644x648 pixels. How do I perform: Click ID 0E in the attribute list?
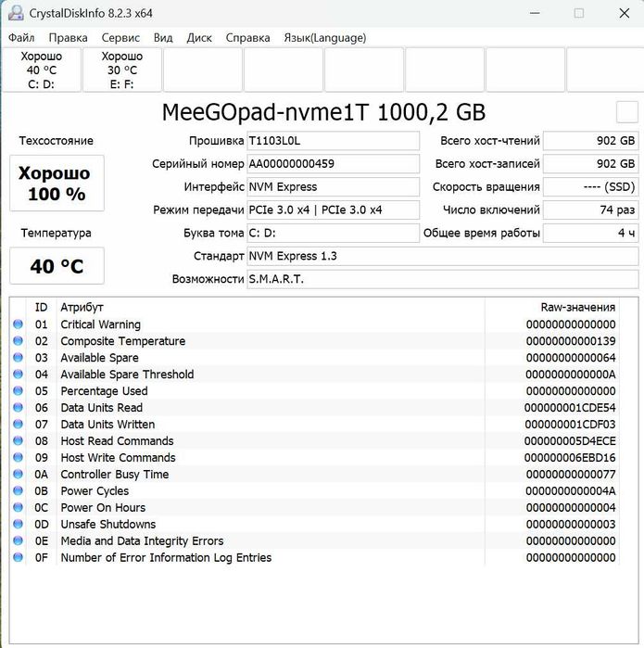[42, 541]
